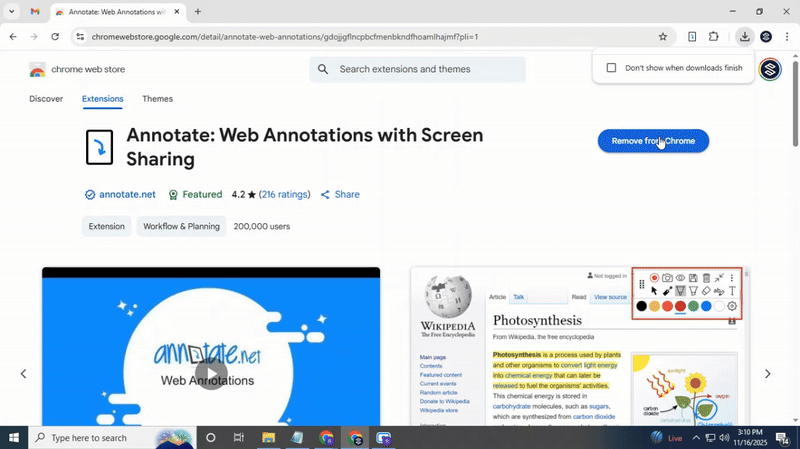Open Windows Task View icon

(x=239, y=438)
